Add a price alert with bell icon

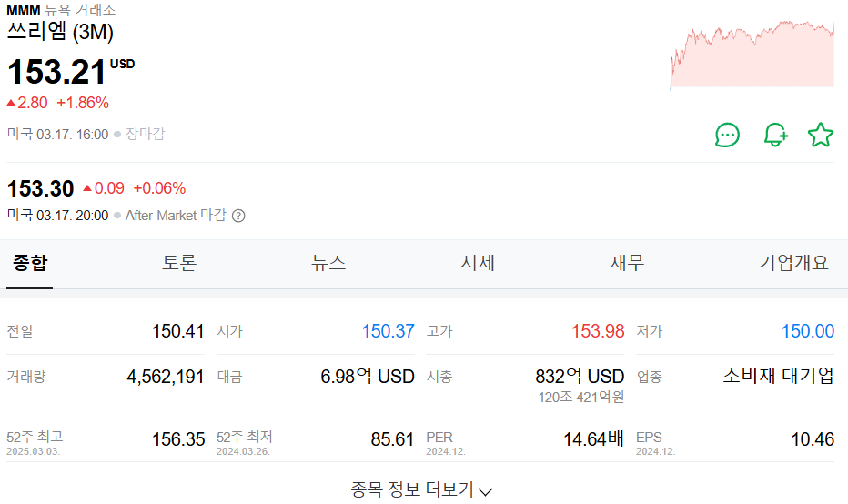pyautogui.click(x=775, y=135)
